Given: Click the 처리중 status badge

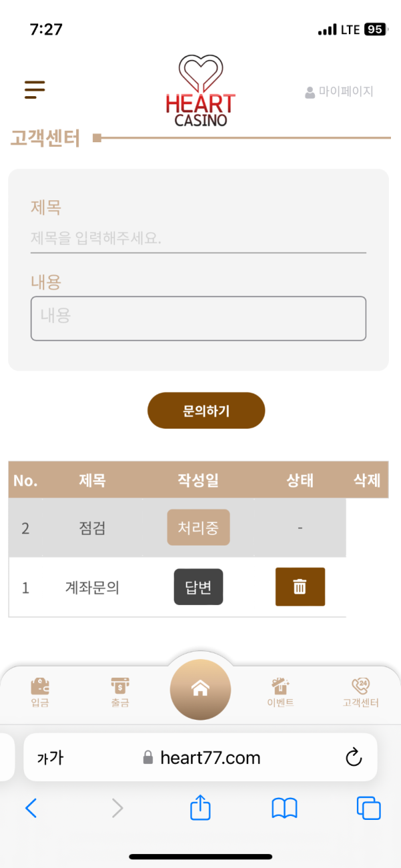Looking at the screenshot, I should [198, 527].
